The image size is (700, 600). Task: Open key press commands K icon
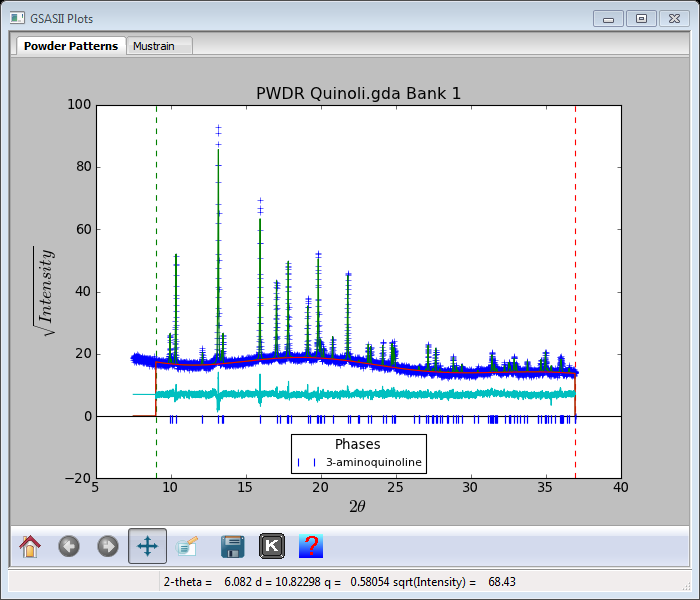[271, 546]
